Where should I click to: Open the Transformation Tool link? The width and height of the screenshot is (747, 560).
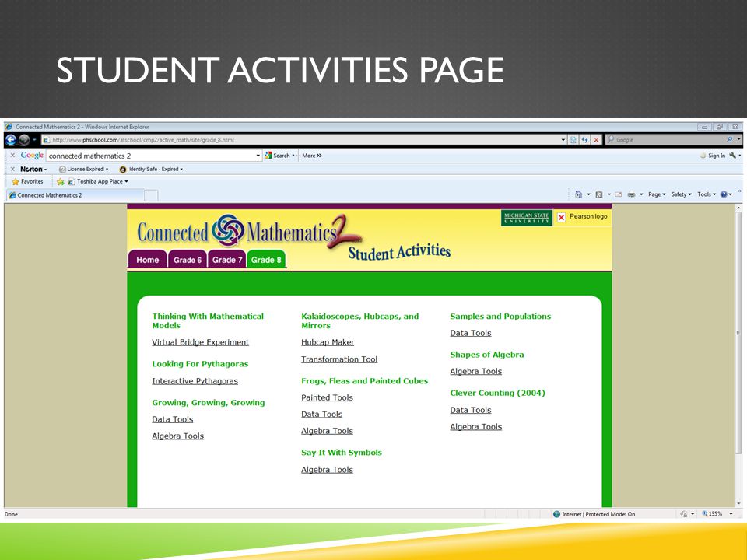coord(339,359)
